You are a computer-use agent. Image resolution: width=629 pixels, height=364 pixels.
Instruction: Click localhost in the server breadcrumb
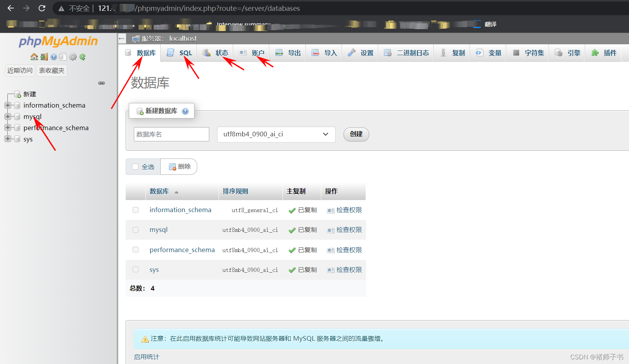[183, 38]
